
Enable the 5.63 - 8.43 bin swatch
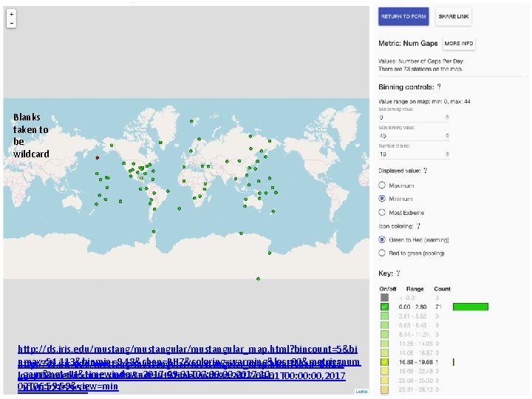pos(384,325)
